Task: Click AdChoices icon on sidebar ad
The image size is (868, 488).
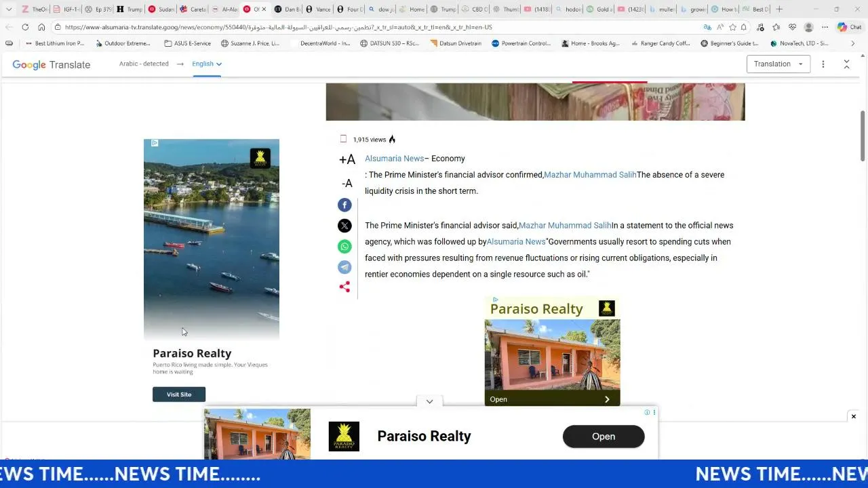Action: pos(155,143)
